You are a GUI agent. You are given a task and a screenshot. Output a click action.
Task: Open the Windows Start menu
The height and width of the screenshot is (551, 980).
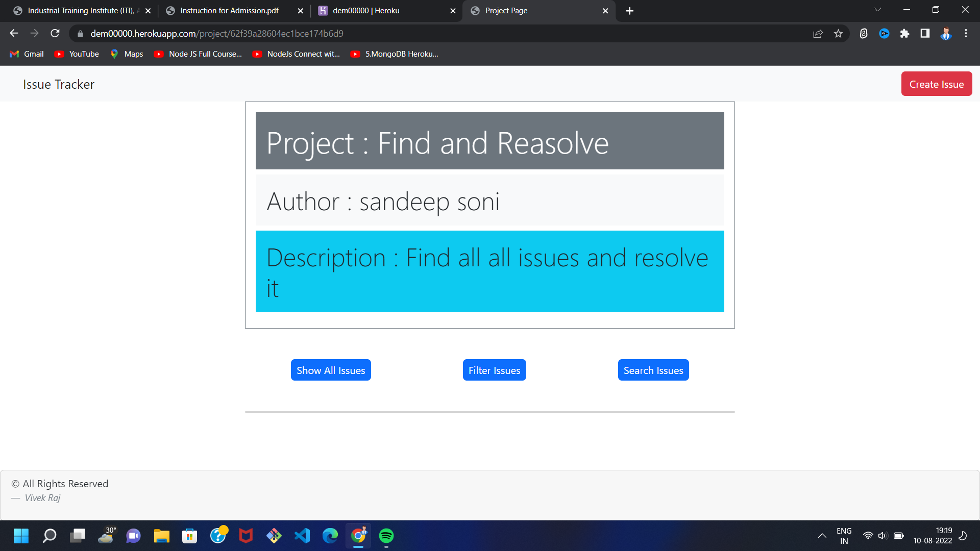point(21,536)
